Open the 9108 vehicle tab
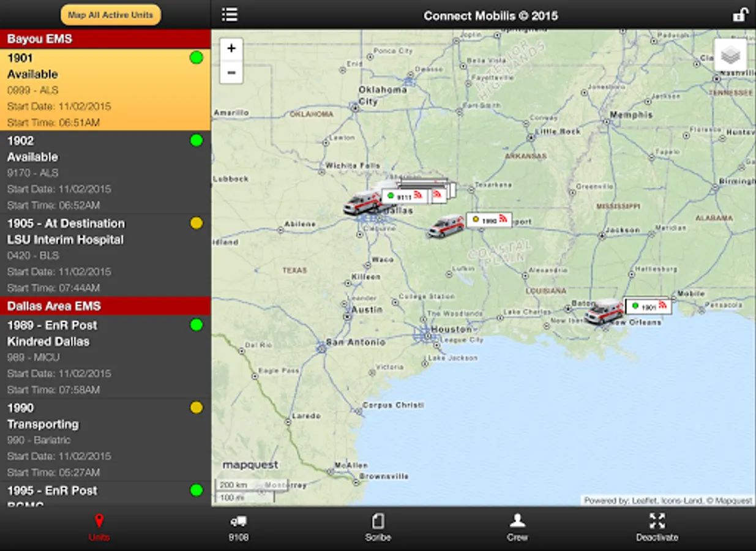The width and height of the screenshot is (756, 551). (x=238, y=528)
